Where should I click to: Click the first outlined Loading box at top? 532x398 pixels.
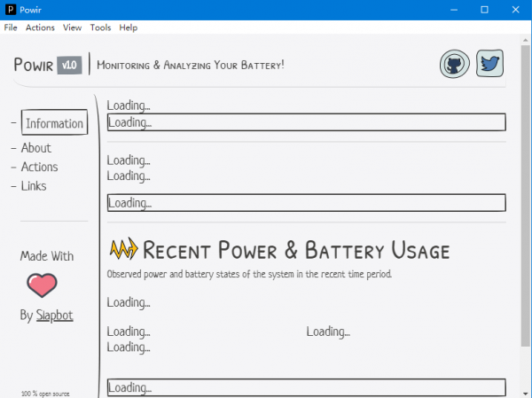tap(306, 122)
